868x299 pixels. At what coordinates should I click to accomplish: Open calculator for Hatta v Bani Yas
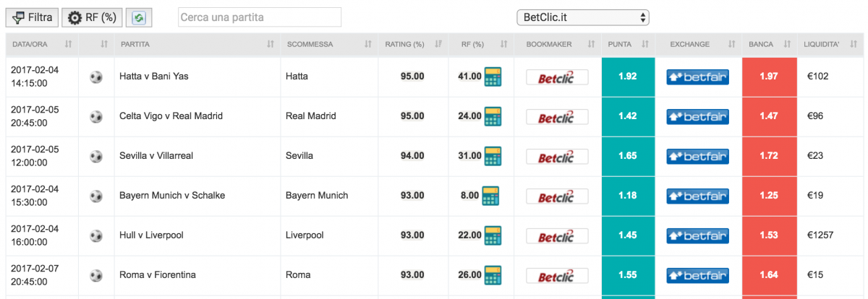coord(493,77)
